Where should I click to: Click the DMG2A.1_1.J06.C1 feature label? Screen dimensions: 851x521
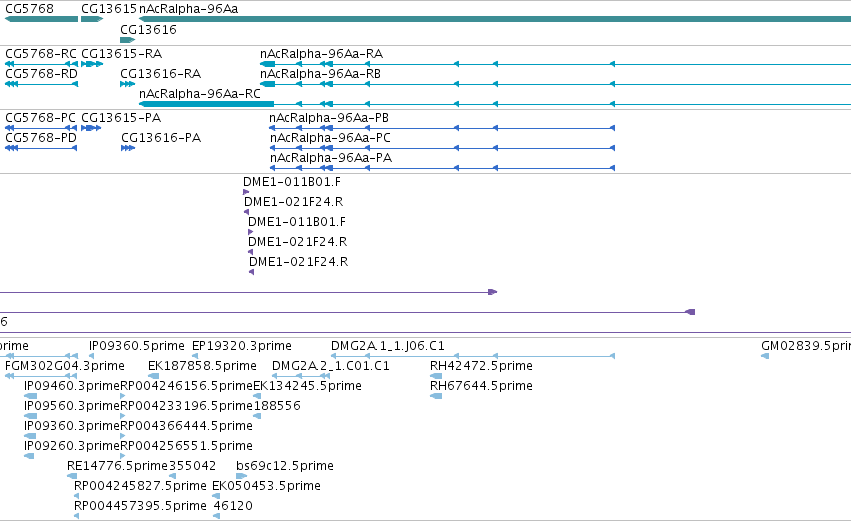388,346
